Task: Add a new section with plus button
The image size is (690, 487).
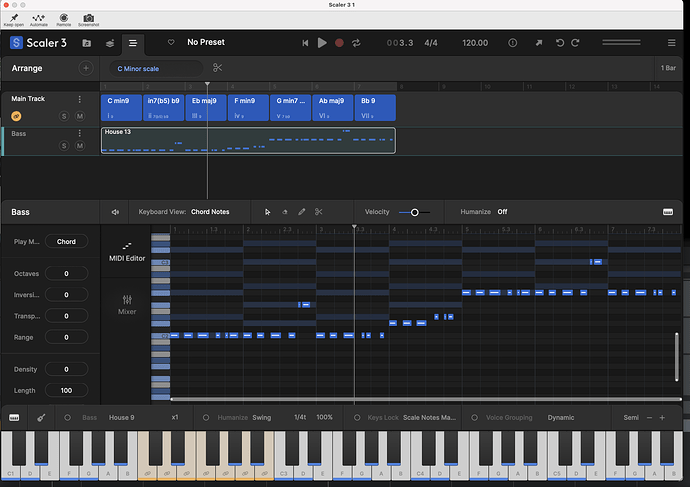Action: pos(86,68)
